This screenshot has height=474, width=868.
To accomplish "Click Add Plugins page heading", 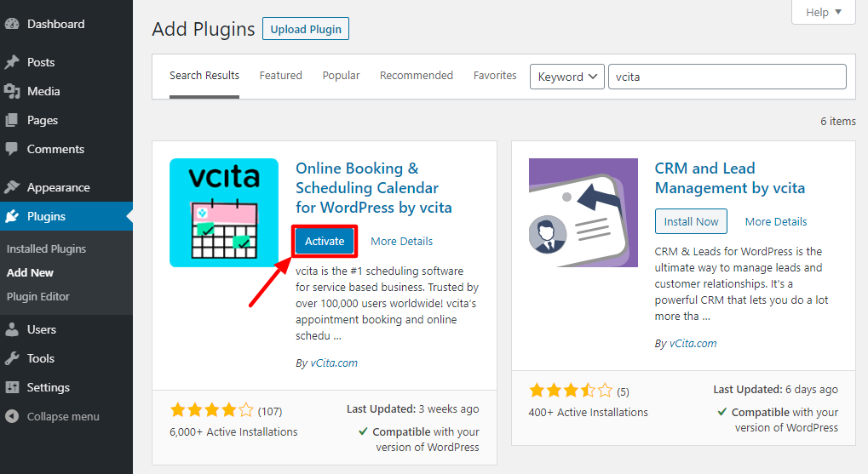I will [204, 29].
